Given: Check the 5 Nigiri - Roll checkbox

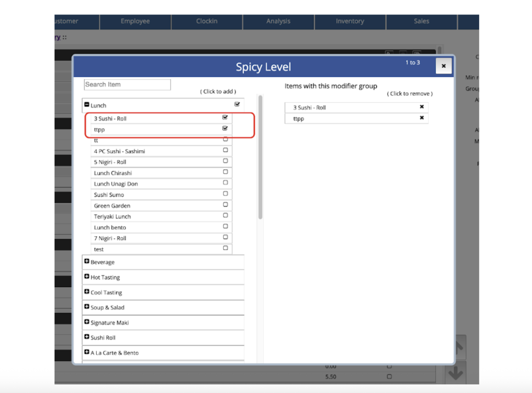Looking at the screenshot, I should (x=225, y=161).
